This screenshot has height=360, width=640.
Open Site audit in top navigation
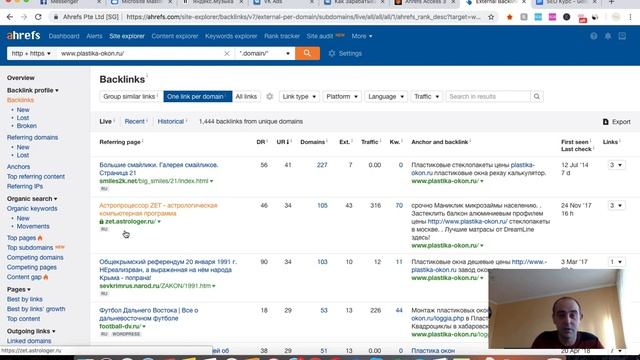click(320, 36)
